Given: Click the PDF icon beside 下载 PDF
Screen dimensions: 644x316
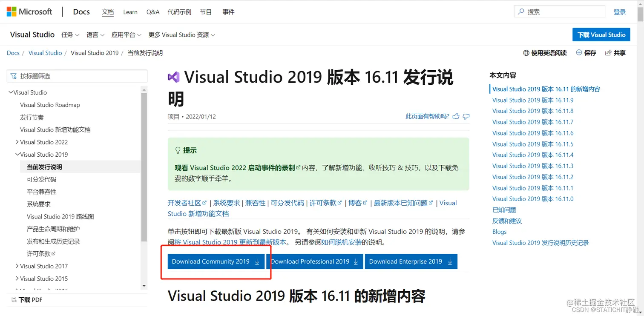Looking at the screenshot, I should pos(14,299).
